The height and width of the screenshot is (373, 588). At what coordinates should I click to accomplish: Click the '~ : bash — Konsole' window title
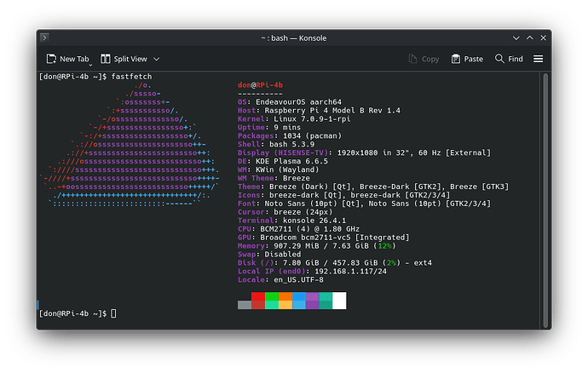click(294, 37)
